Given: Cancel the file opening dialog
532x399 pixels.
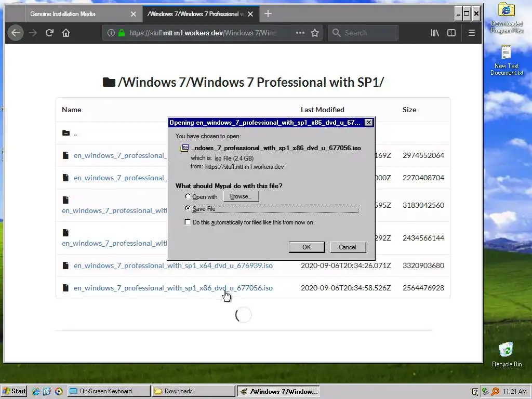Looking at the screenshot, I should pyautogui.click(x=348, y=247).
